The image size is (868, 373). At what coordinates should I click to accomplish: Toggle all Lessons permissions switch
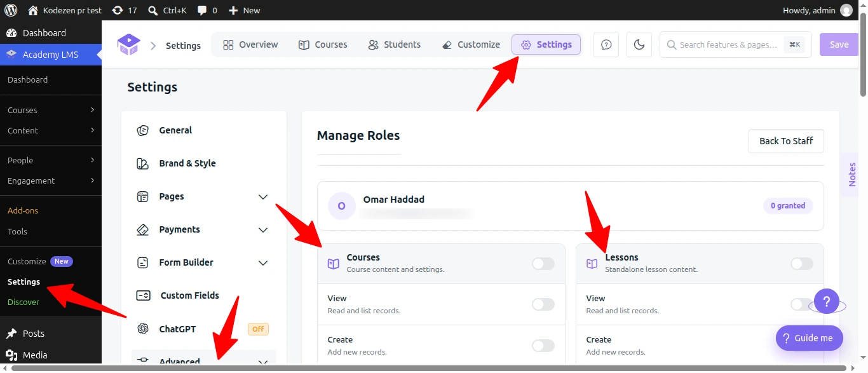[802, 264]
